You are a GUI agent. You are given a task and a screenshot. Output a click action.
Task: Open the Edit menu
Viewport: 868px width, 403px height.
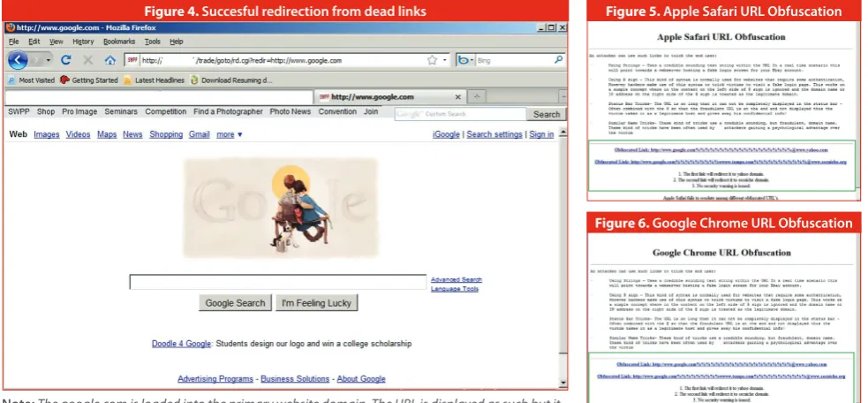click(34, 42)
